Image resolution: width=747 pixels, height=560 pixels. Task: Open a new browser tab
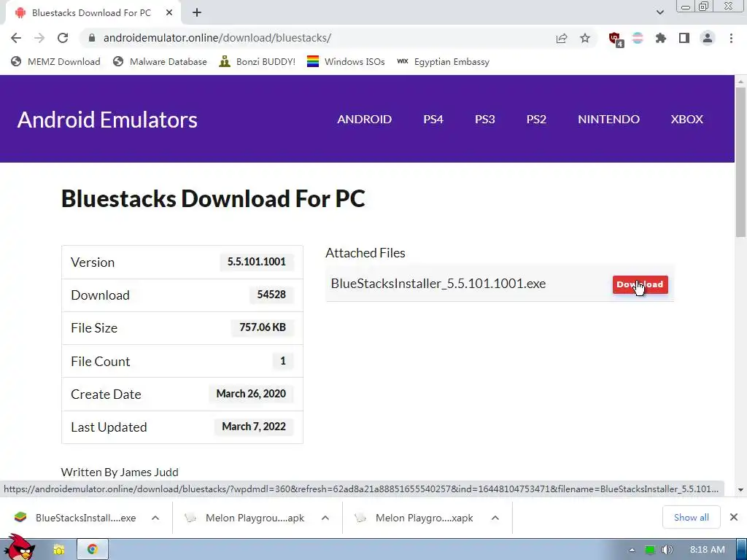197,13
